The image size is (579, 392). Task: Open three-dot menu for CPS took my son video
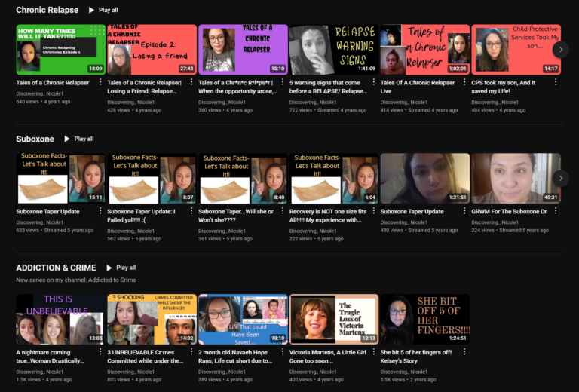coord(556,82)
